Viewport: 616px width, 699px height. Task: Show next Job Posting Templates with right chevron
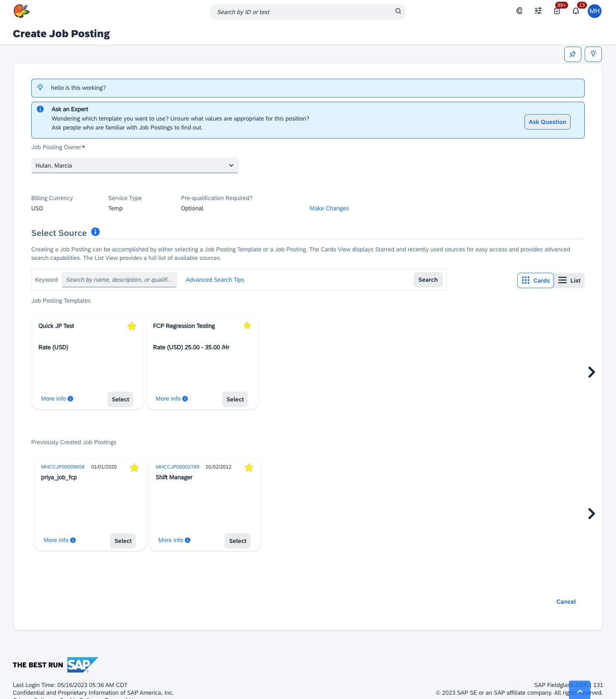point(592,372)
